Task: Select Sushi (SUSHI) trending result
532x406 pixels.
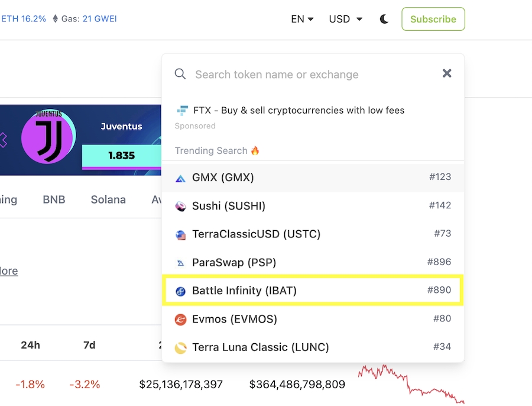Action: (313, 206)
